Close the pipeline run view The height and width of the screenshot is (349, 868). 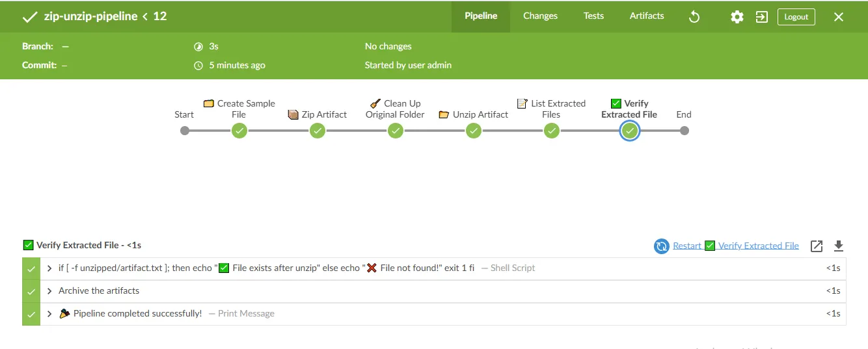839,17
